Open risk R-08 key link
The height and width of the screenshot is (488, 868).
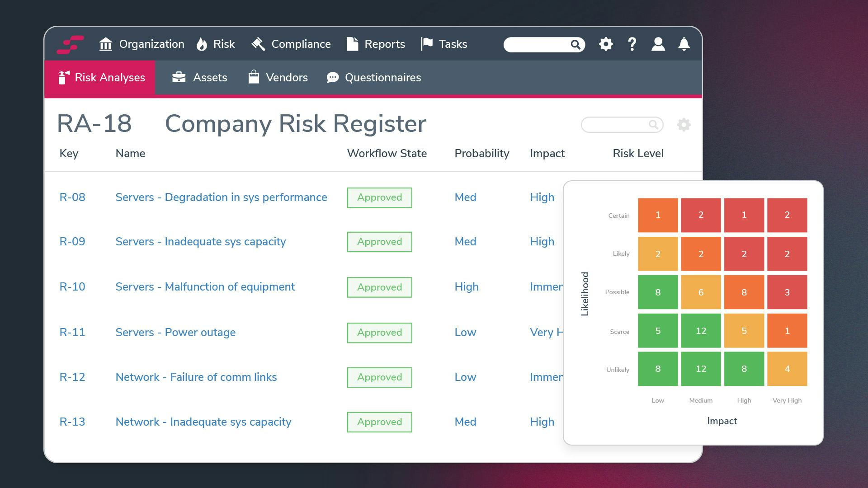coord(72,197)
